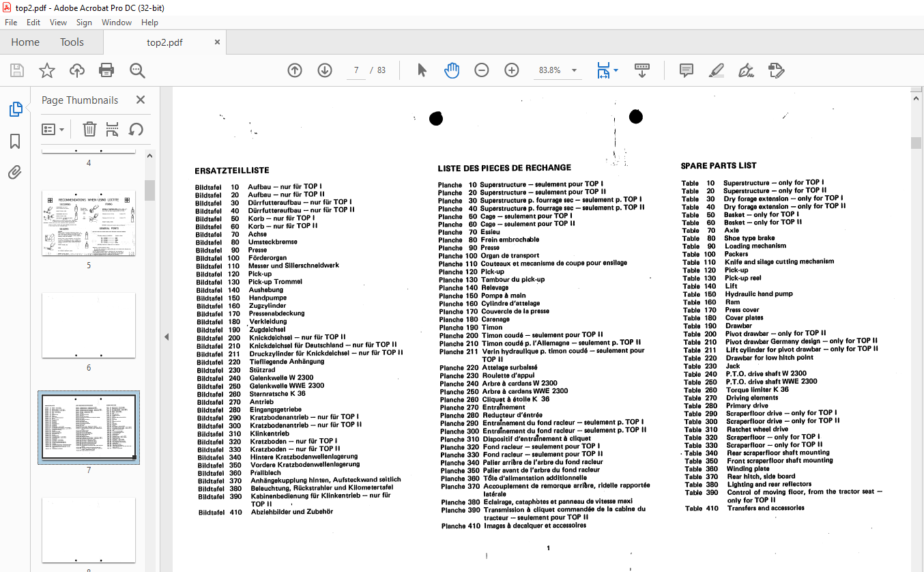924x572 pixels.
Task: Switch to the Tools tab
Action: [x=72, y=42]
